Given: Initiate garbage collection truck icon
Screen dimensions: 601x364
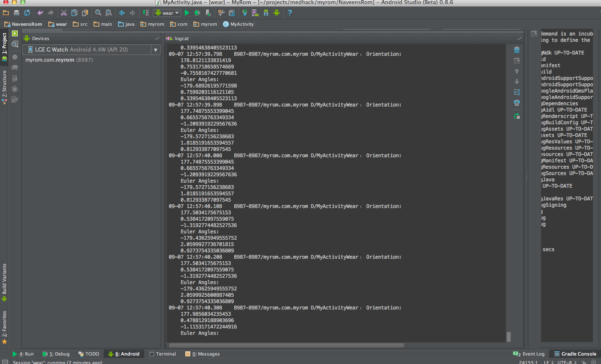Looking at the screenshot, I should (x=15, y=68).
